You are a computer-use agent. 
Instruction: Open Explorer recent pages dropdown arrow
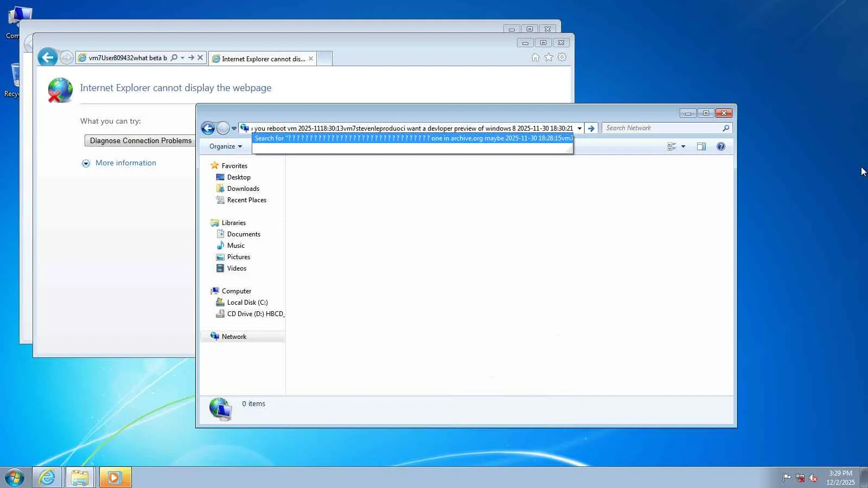pos(234,129)
